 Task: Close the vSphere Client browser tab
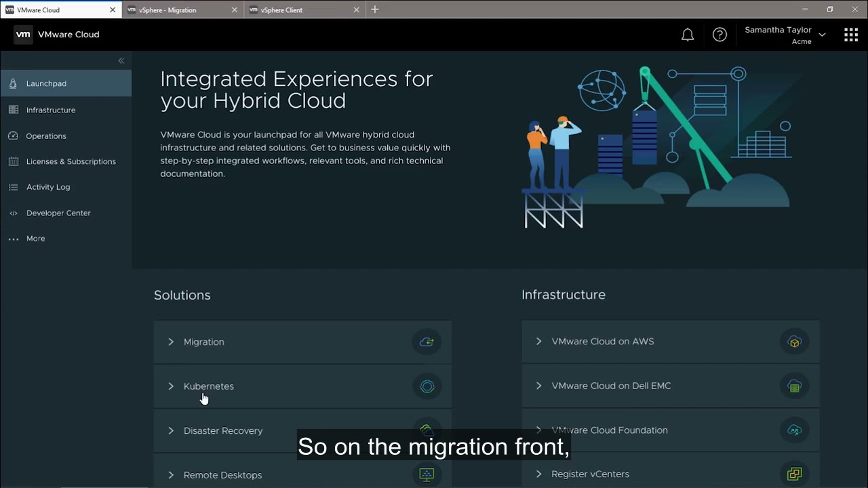357,10
